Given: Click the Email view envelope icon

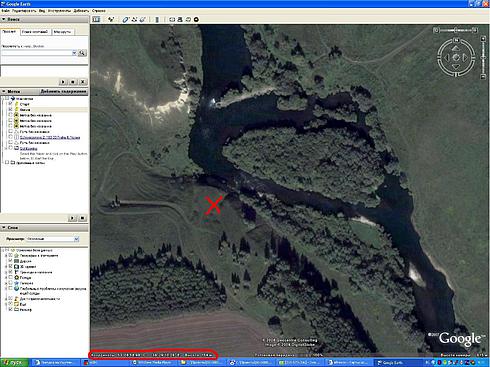Looking at the screenshot, I should pos(172,19).
